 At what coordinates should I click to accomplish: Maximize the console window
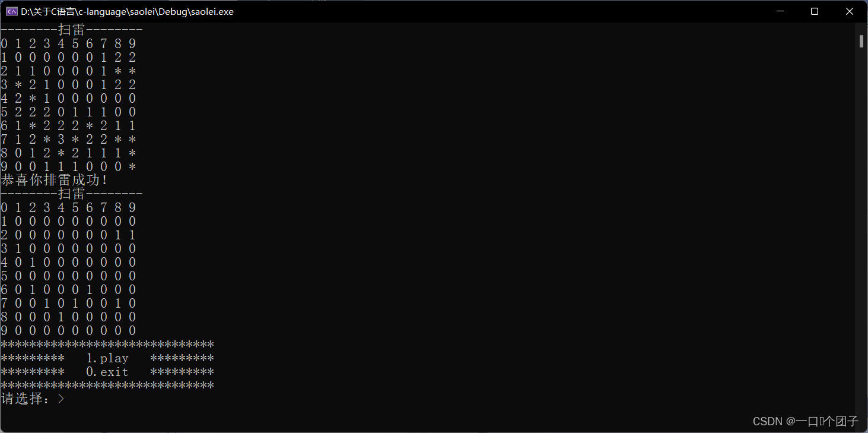[815, 11]
